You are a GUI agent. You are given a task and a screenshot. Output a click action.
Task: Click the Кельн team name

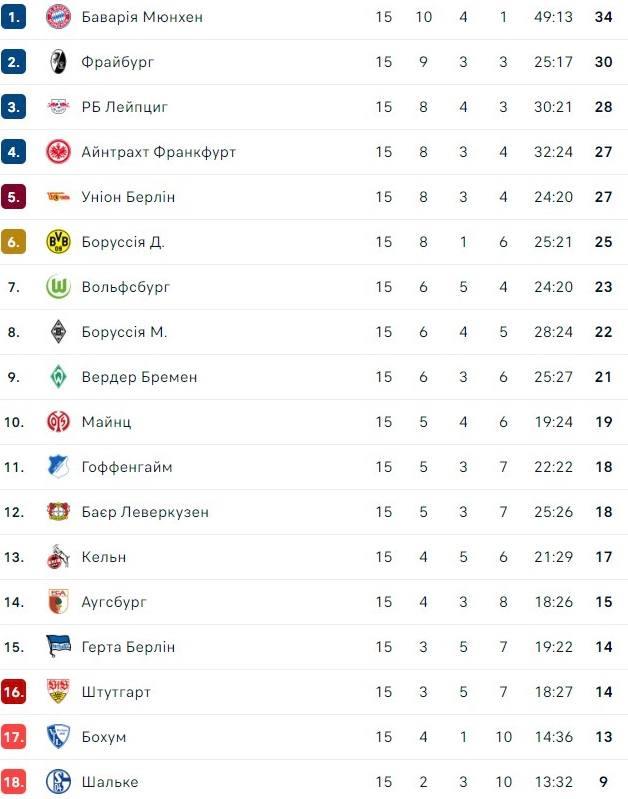coord(104,557)
